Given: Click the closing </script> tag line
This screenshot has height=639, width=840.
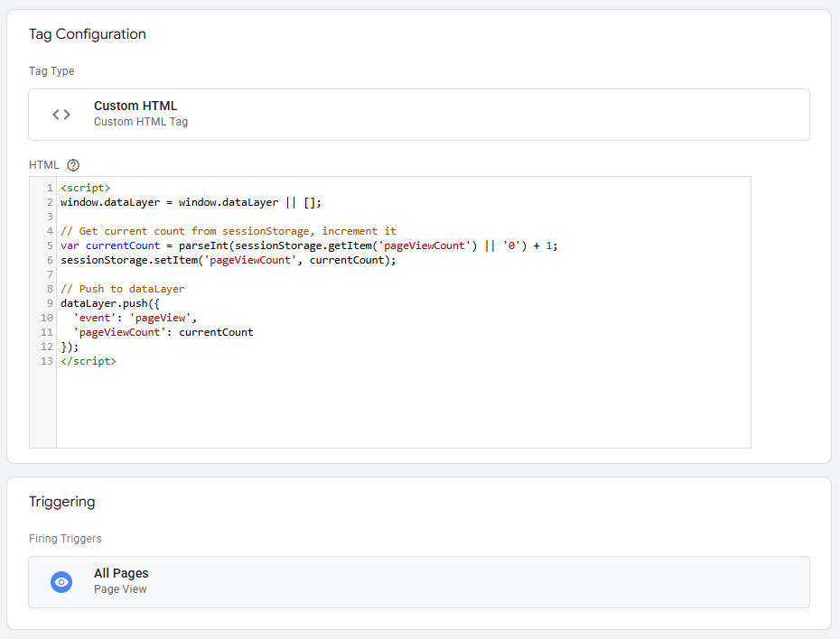Looking at the screenshot, I should tap(89, 361).
